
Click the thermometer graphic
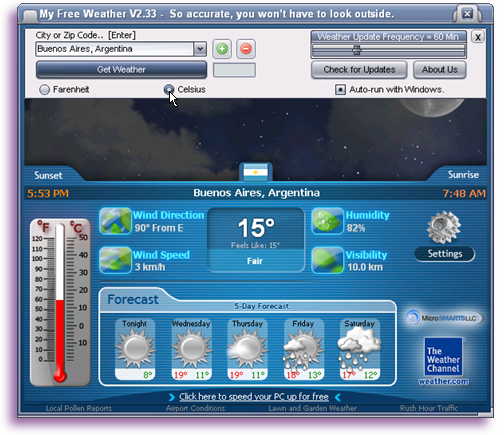point(60,302)
